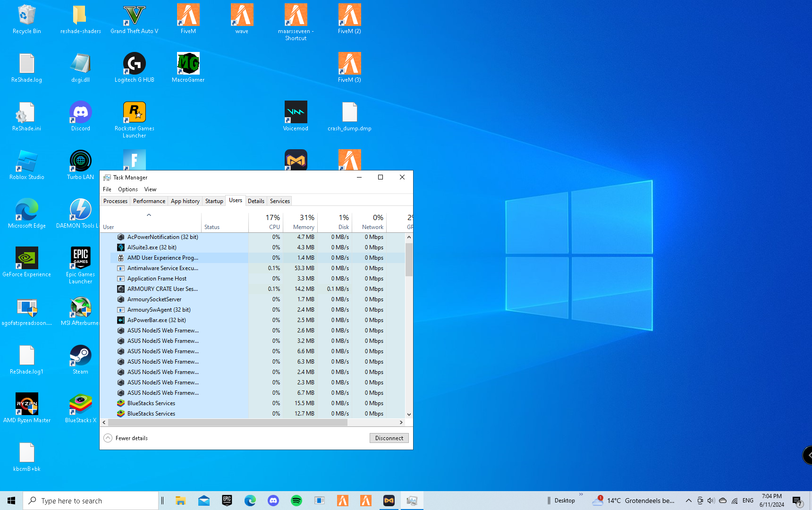Click the Disconnect button

pos(389,438)
